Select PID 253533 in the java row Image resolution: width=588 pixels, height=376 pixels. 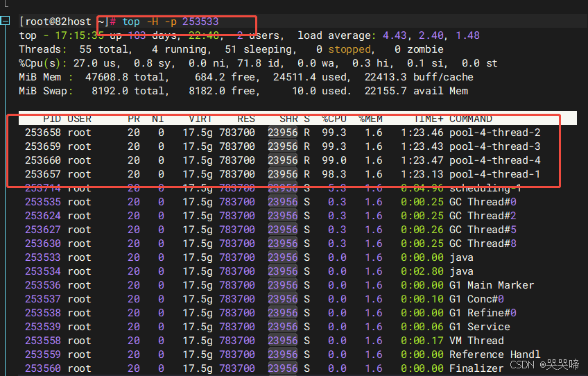coord(43,258)
